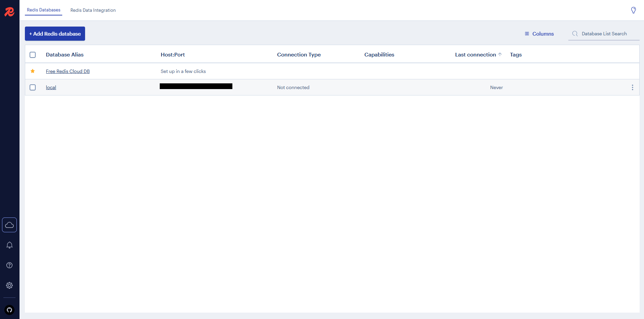Check the select-all databases checkbox in the header
Image resolution: width=644 pixels, height=319 pixels.
click(33, 54)
